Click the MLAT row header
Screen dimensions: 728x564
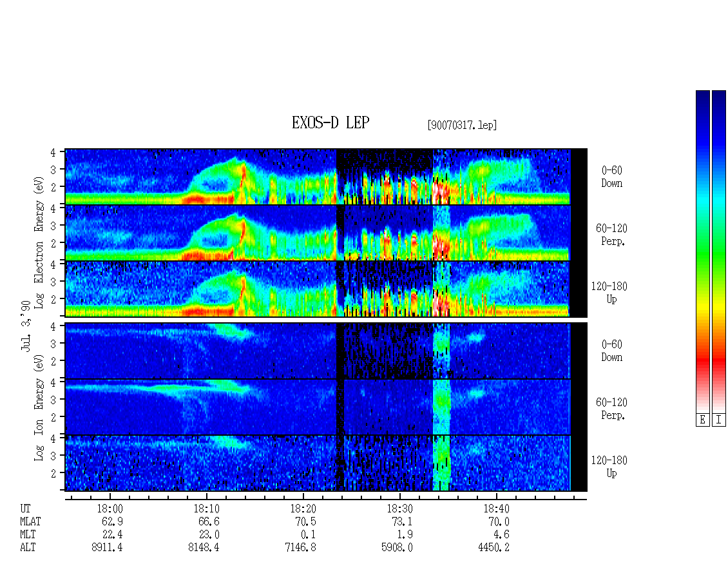click(30, 521)
